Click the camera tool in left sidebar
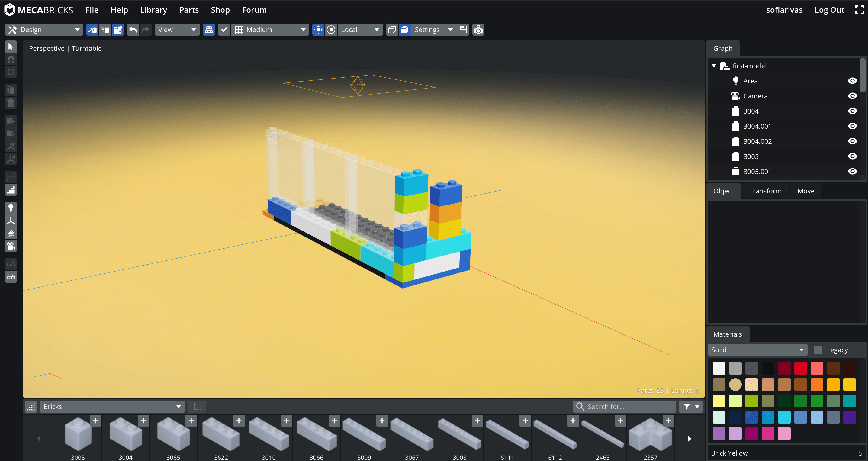Screen dimensions: 868x461 (x=11, y=246)
